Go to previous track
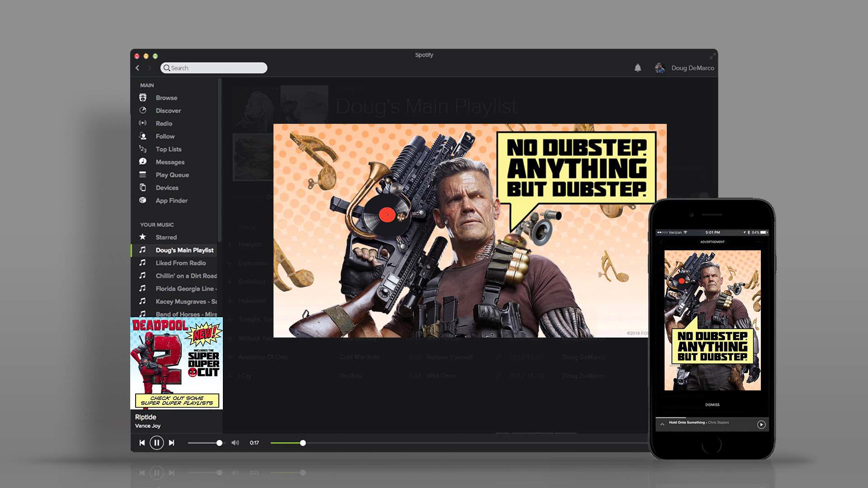This screenshot has width=868, height=488. (142, 443)
